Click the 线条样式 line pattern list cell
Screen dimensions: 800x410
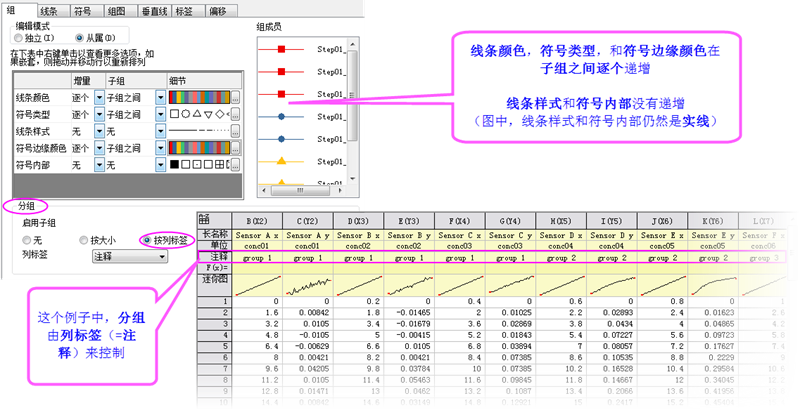pos(199,131)
